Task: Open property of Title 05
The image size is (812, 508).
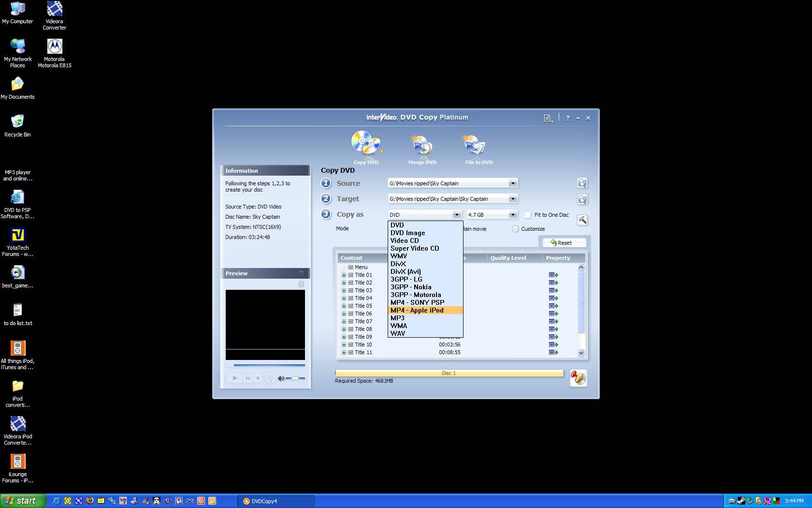Action: tap(553, 306)
